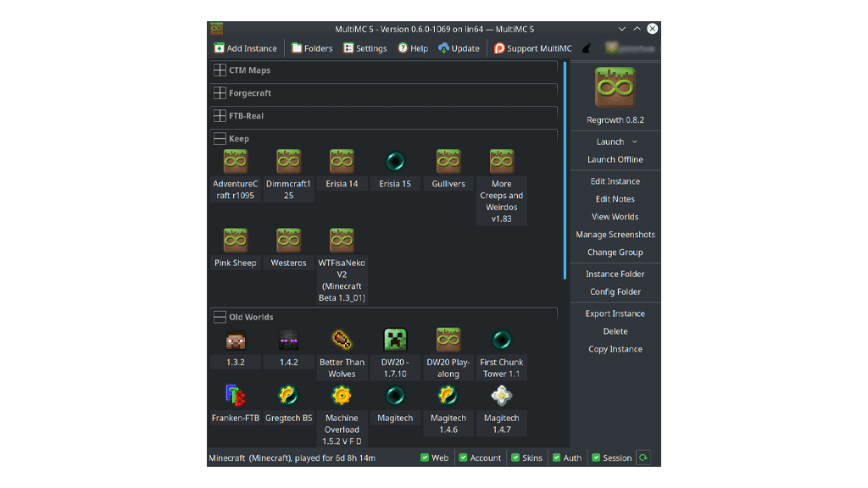
Task: Select the 1.4.2 enderman icon
Action: [288, 341]
